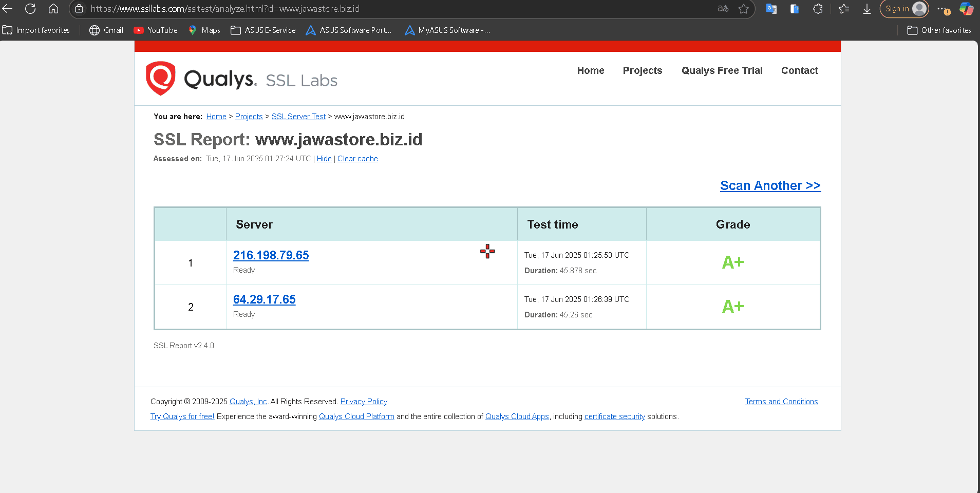Click the Sign in button
The image size is (980, 493).
click(904, 9)
